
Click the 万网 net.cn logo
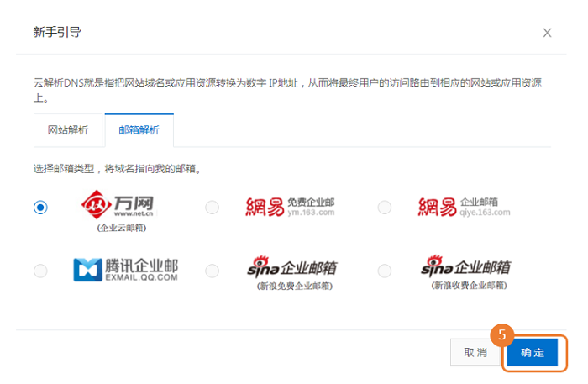coord(117,207)
